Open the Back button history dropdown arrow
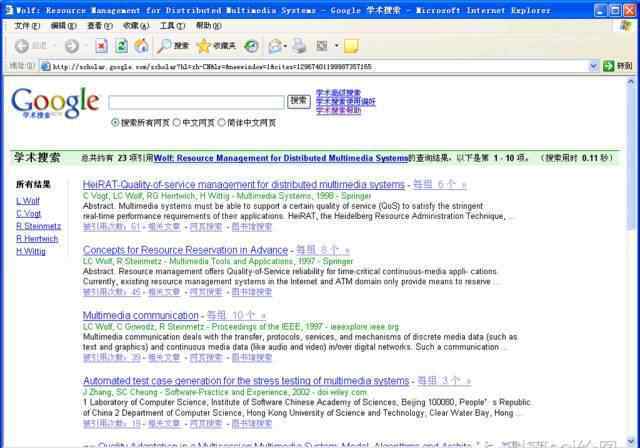The height and width of the screenshot is (448, 640). pyautogui.click(x=54, y=46)
